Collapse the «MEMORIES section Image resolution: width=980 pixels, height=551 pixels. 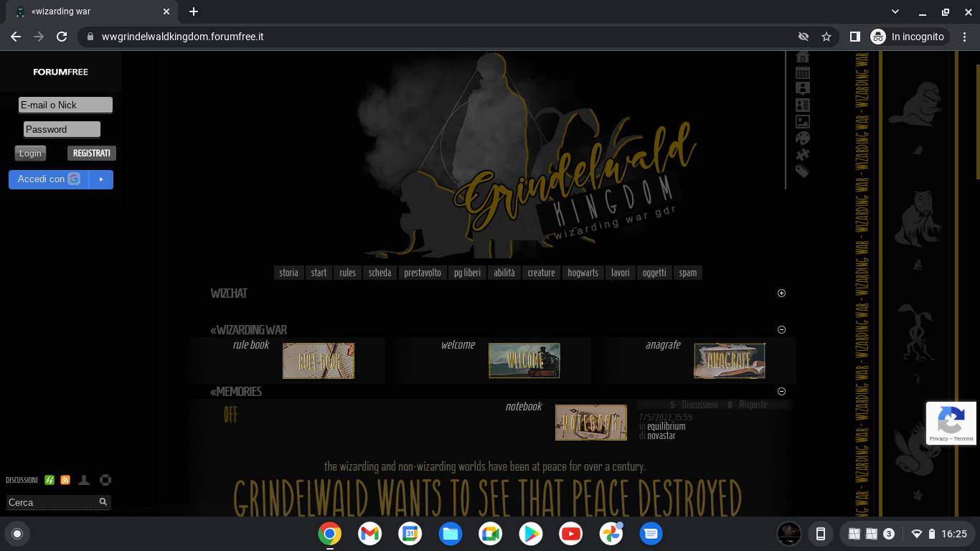782,392
